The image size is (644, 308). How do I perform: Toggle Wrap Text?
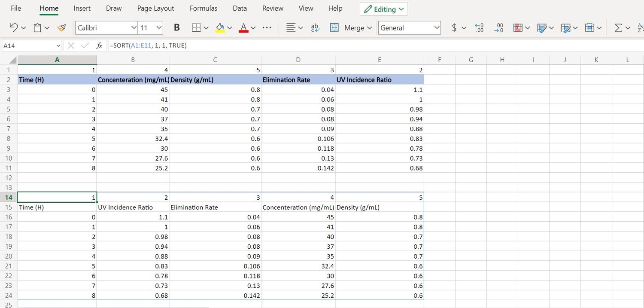(315, 27)
